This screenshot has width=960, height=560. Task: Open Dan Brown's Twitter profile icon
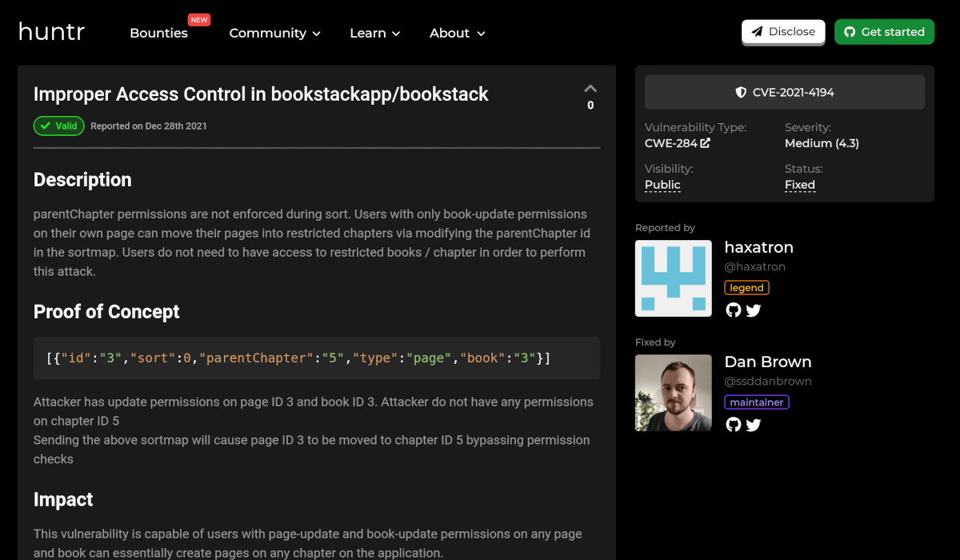pos(754,425)
